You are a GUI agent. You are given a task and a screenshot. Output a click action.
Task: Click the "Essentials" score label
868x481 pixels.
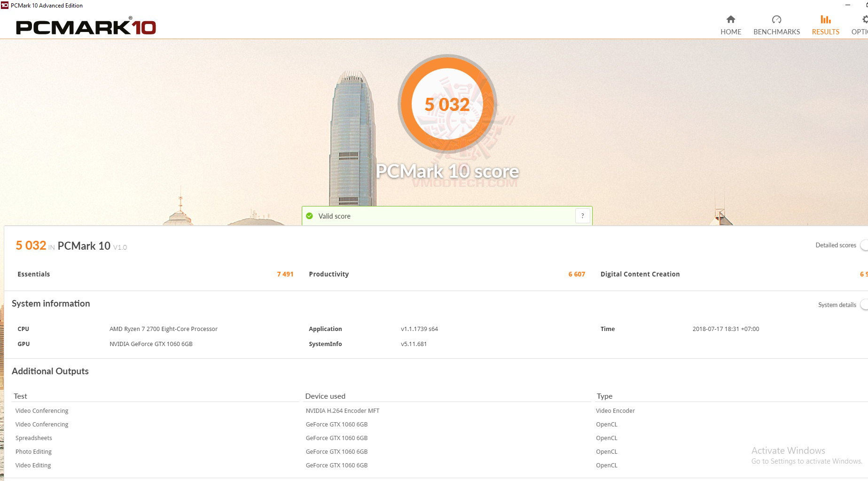33,274
